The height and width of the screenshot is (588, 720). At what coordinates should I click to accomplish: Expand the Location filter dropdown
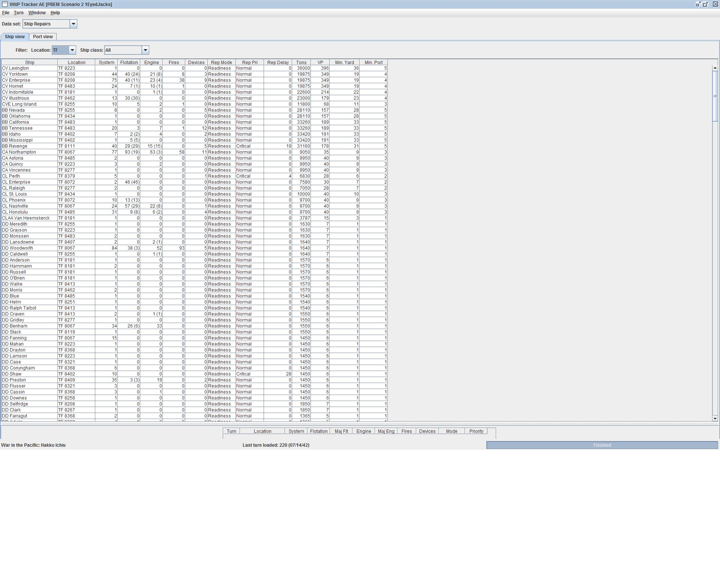72,50
